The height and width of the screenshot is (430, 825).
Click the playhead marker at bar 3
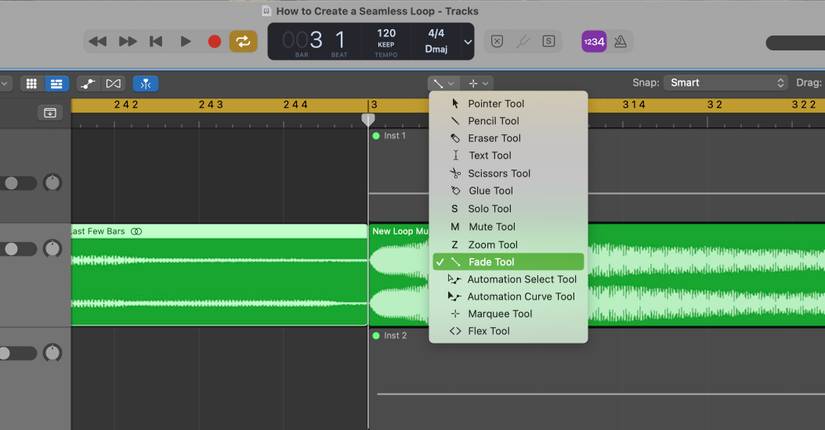pyautogui.click(x=368, y=120)
